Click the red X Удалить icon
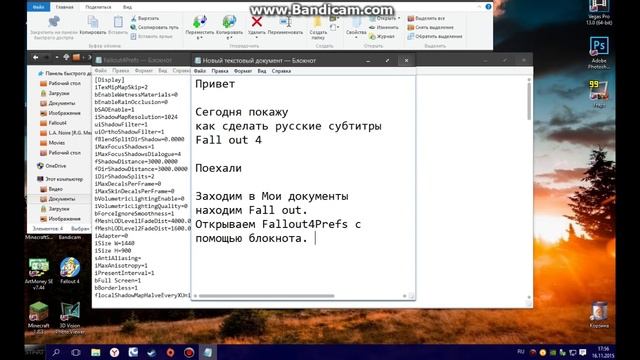 pyautogui.click(x=257, y=22)
